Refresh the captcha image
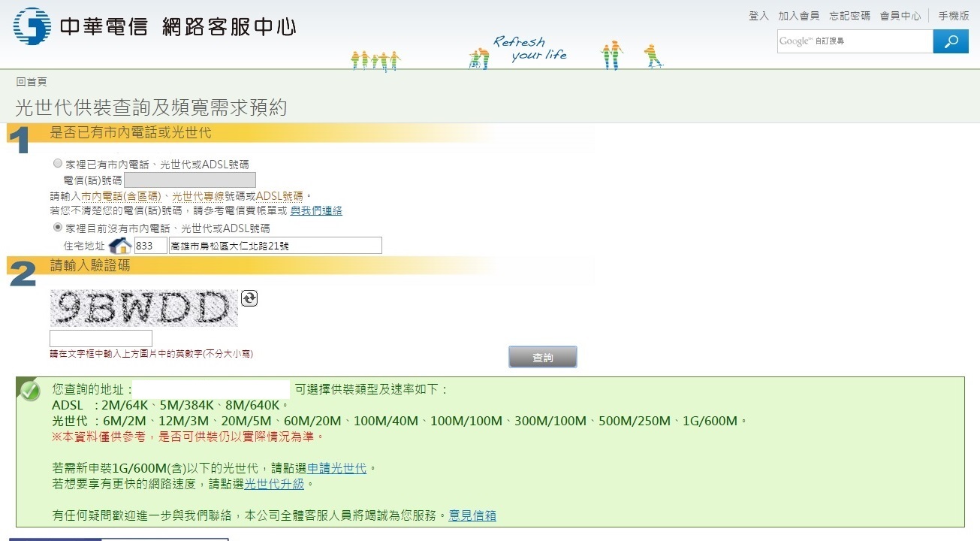 coord(249,298)
